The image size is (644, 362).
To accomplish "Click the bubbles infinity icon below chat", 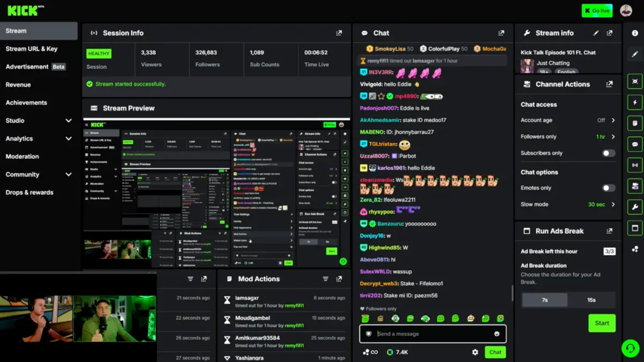I will [370, 352].
